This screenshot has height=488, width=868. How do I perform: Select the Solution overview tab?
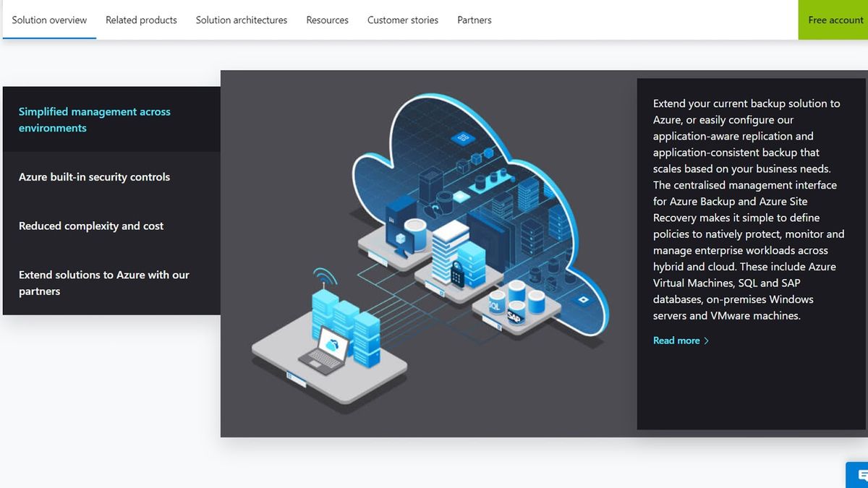[48, 20]
